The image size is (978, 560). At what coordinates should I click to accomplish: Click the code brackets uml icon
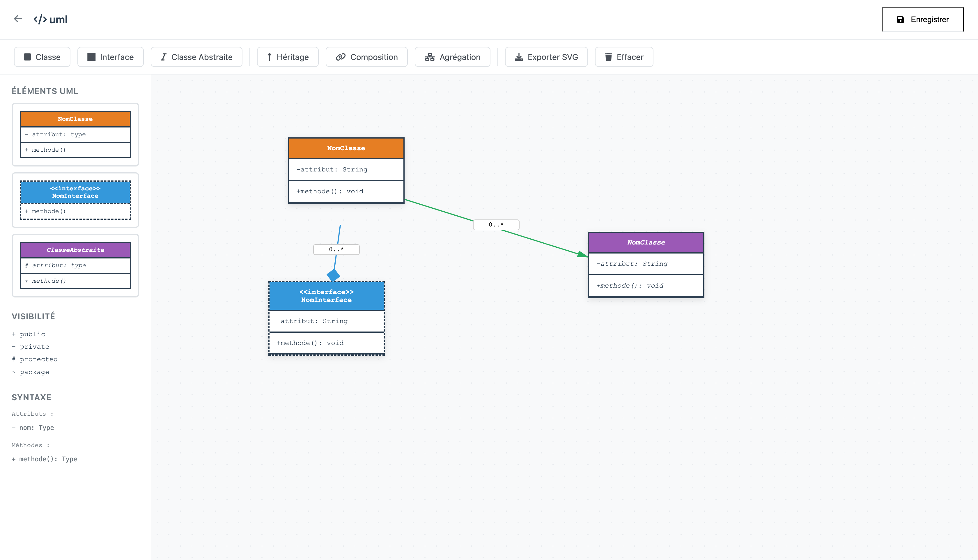click(40, 19)
